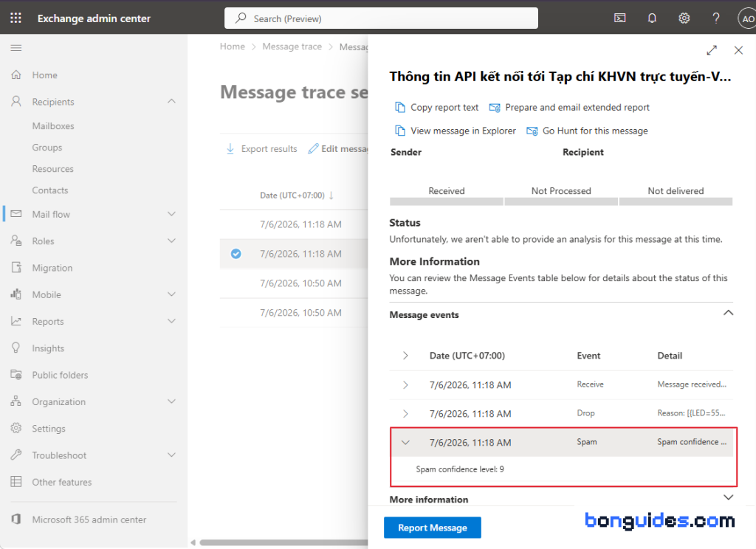Select the first 7/6/2026, 10:50 AM row
The width and height of the screenshot is (756, 549).
(294, 283)
